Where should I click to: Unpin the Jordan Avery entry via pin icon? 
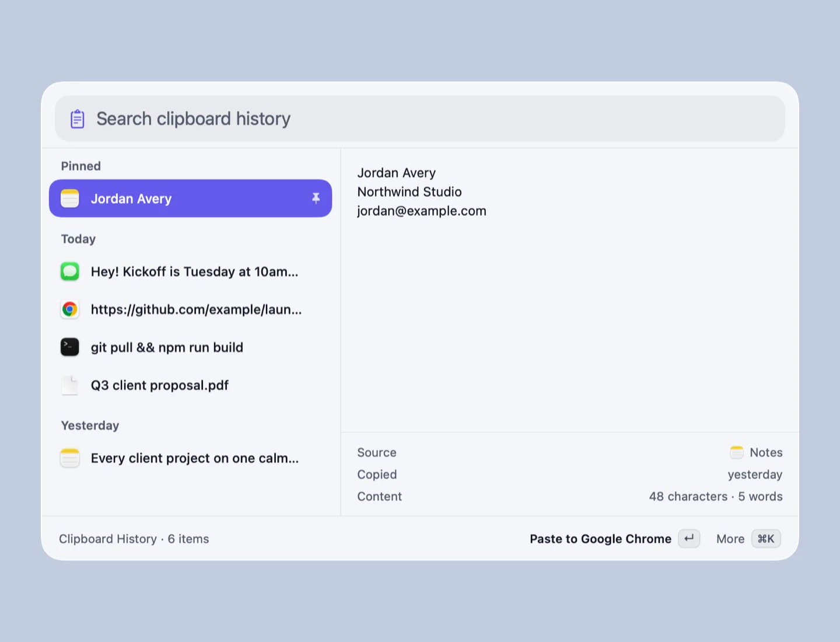[316, 198]
